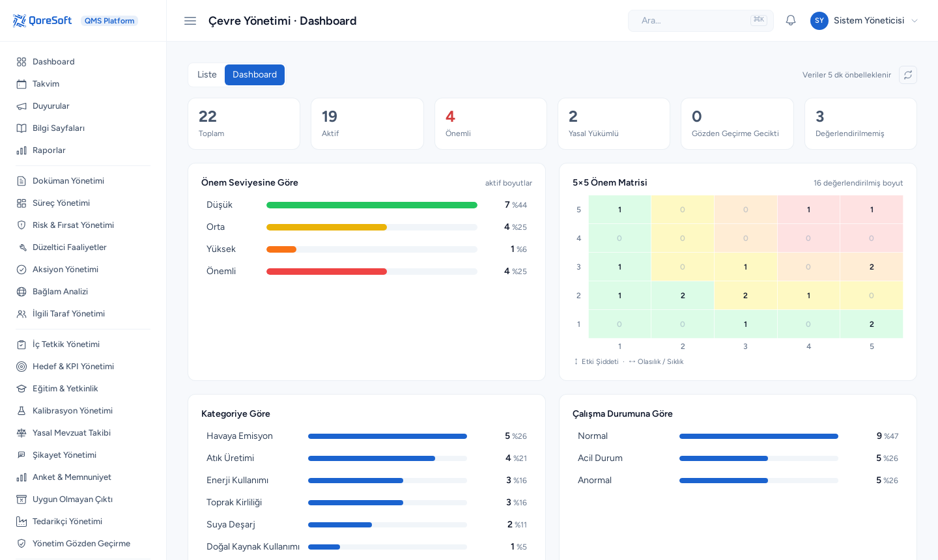Click the Tedarikçi Yönetimi factory icon
Viewport: 938px width, 560px height.
pos(21,522)
